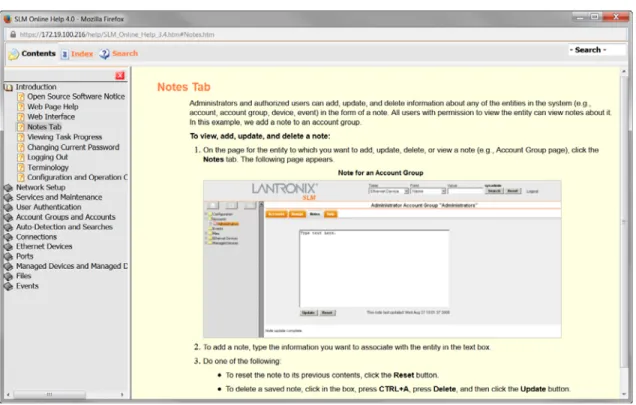
Task: Expand the Services and Maintenance book icon
Action: (9, 198)
